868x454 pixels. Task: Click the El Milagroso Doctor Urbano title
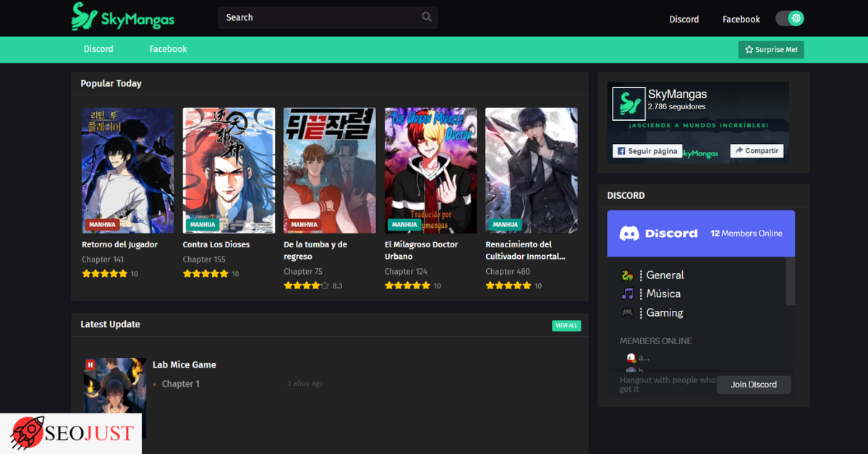421,250
